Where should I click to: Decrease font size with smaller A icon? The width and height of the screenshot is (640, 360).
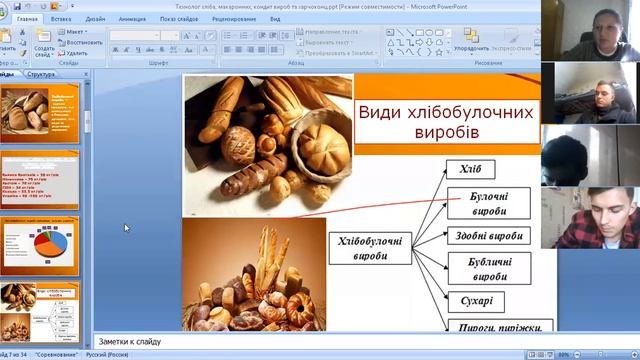[197, 36]
